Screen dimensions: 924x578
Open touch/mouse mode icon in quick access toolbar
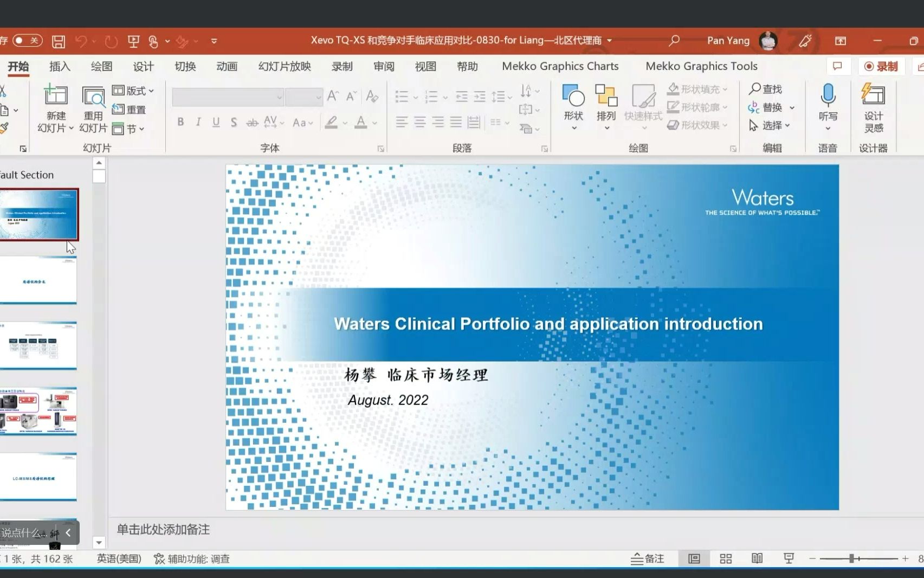[x=153, y=41]
